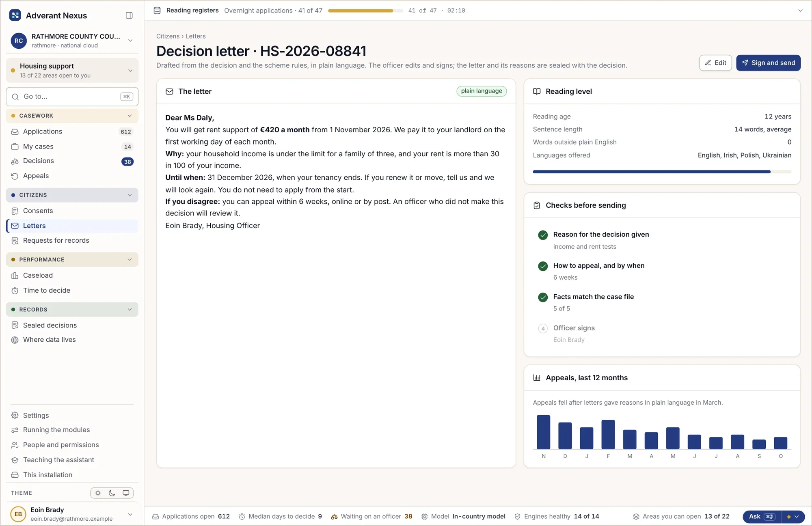Click the Caseload chart icon
The width and height of the screenshot is (812, 526).
coord(15,276)
